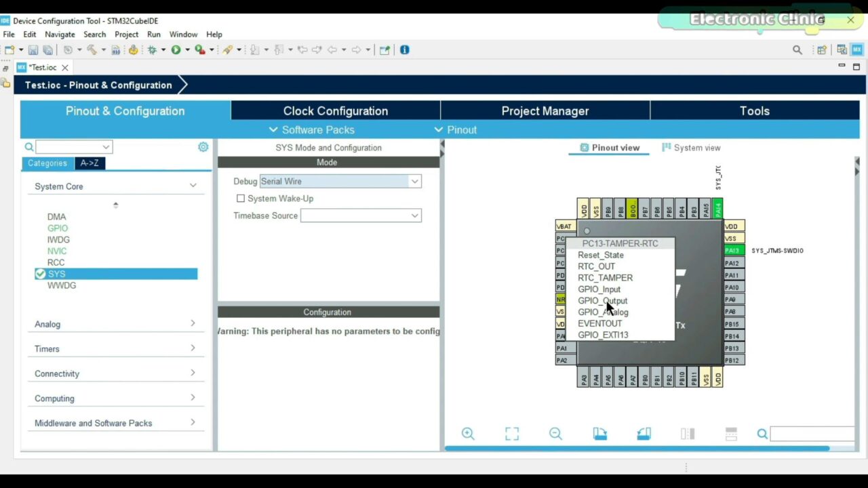The width and height of the screenshot is (868, 488).
Task: Select GPIO_Input in pin context menu
Action: click(599, 289)
